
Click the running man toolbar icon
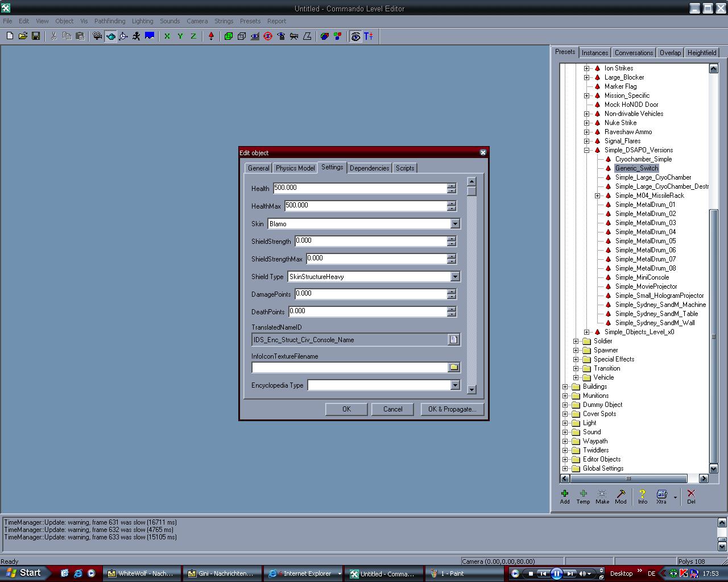[136, 36]
